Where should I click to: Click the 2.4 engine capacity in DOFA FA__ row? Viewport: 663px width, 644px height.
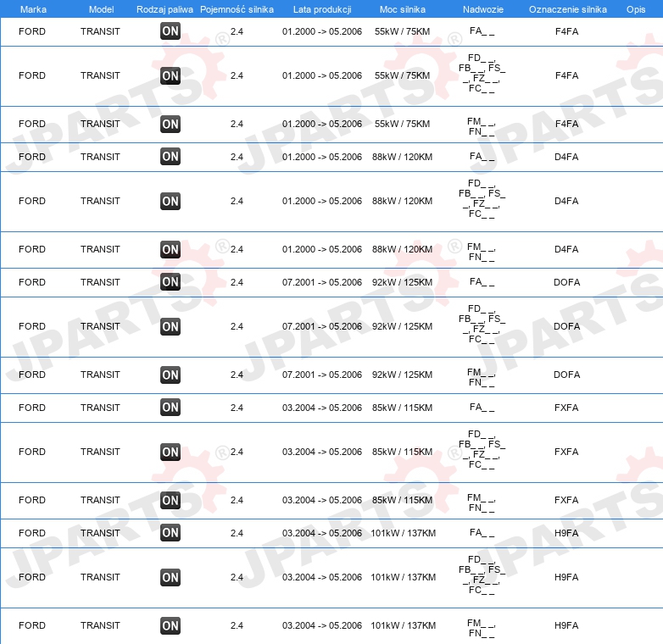coord(237,282)
